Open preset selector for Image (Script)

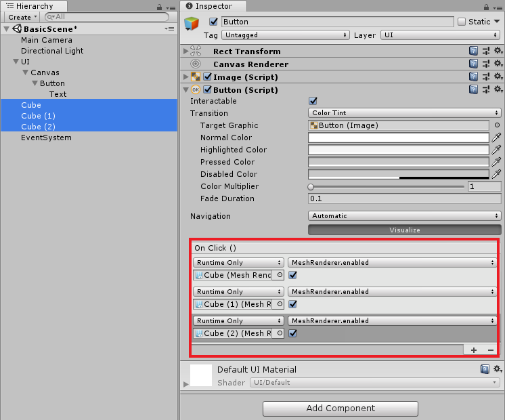pos(486,77)
